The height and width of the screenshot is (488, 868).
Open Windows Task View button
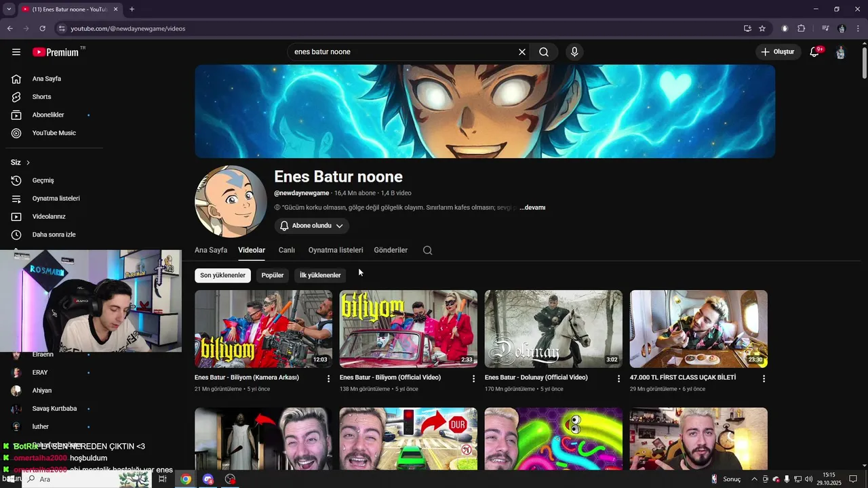(x=163, y=479)
